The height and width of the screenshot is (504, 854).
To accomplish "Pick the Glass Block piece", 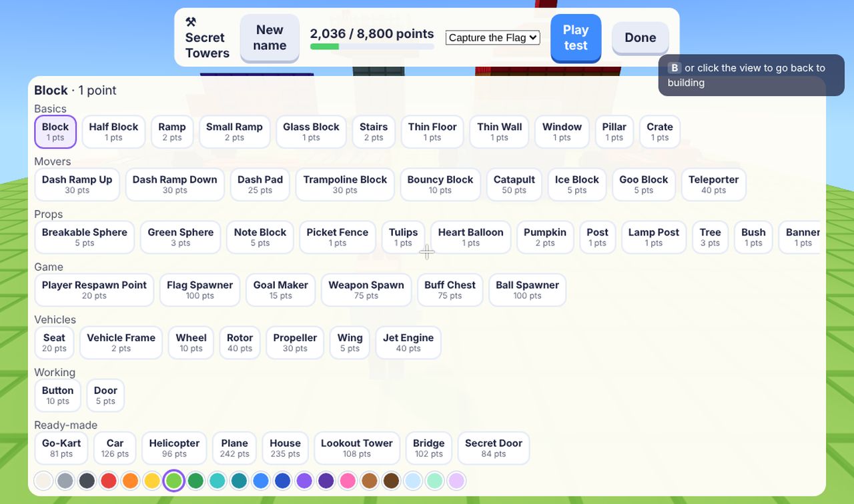I will (x=311, y=131).
